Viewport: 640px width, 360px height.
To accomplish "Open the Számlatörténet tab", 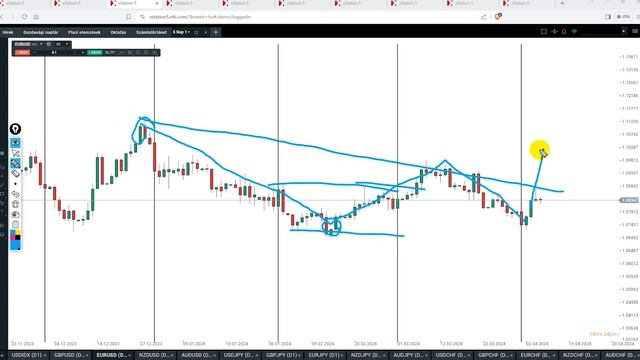I will (x=151, y=32).
